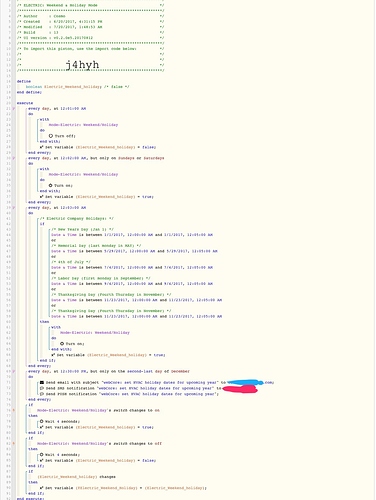Select the 'switch changes to on' condition
376x500 pixels.
point(98,410)
